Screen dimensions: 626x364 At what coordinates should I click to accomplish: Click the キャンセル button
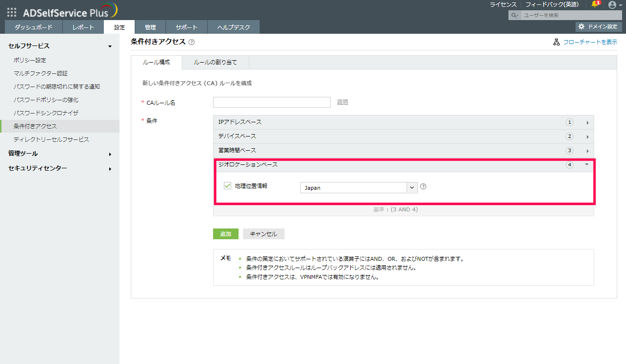(x=264, y=234)
